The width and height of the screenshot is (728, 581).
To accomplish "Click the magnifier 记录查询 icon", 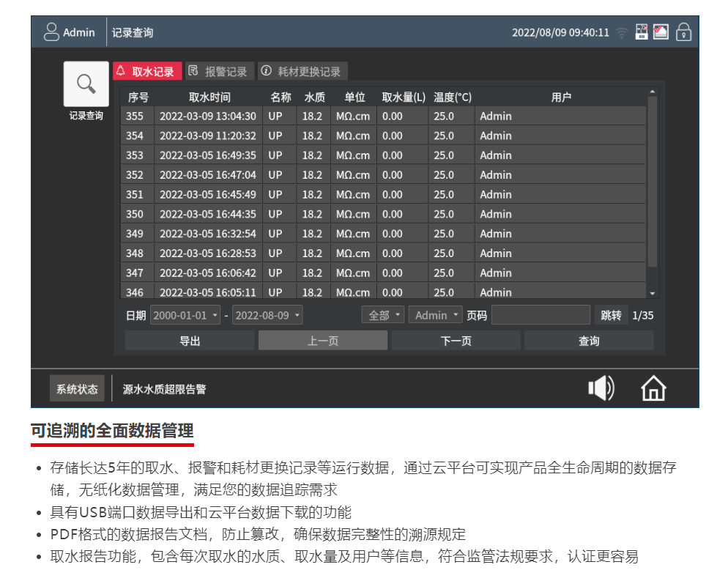I will pyautogui.click(x=86, y=84).
